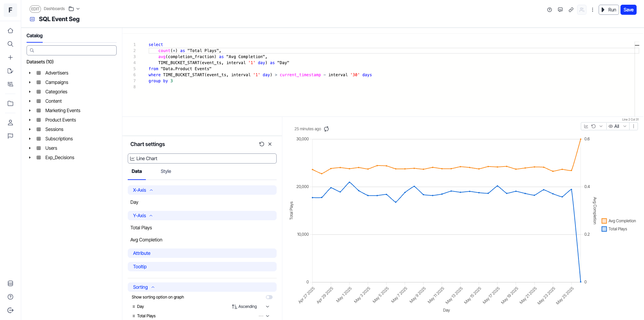This screenshot has height=320, width=644.
Task: Open the chevron next to Dashboards folder
Action: click(78, 9)
